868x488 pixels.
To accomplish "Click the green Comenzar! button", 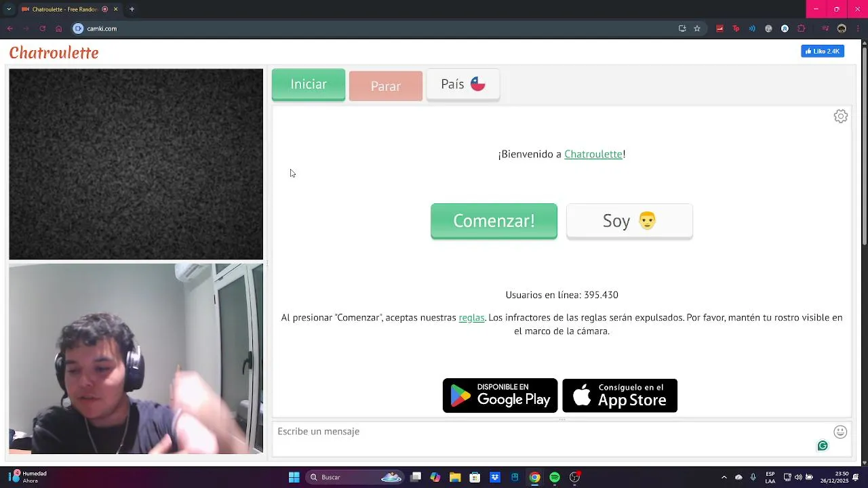I will click(494, 221).
